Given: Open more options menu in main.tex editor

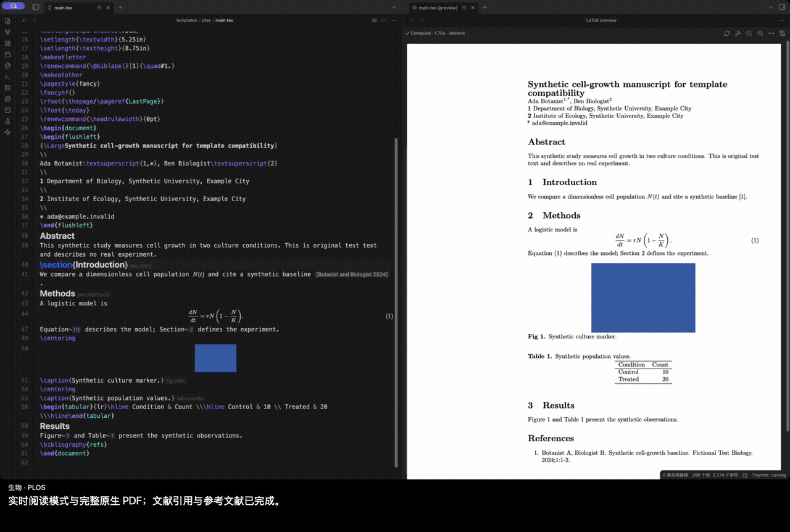Looking at the screenshot, I should click(394, 20).
